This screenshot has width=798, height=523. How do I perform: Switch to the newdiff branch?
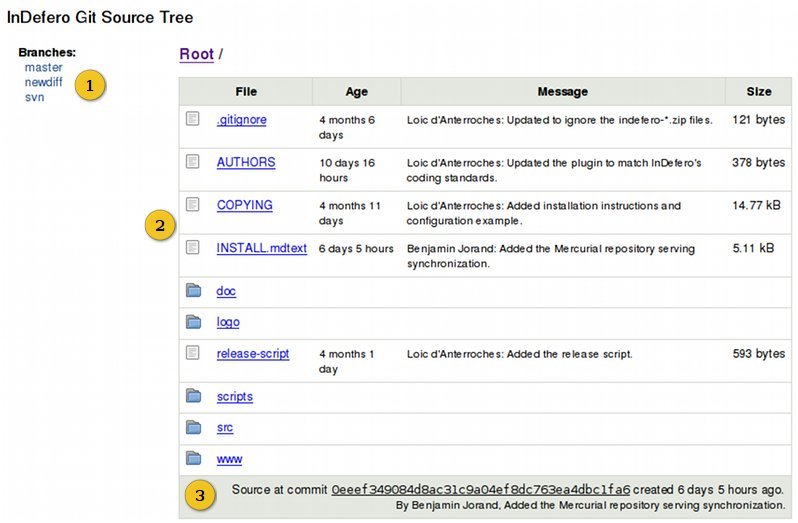[44, 82]
